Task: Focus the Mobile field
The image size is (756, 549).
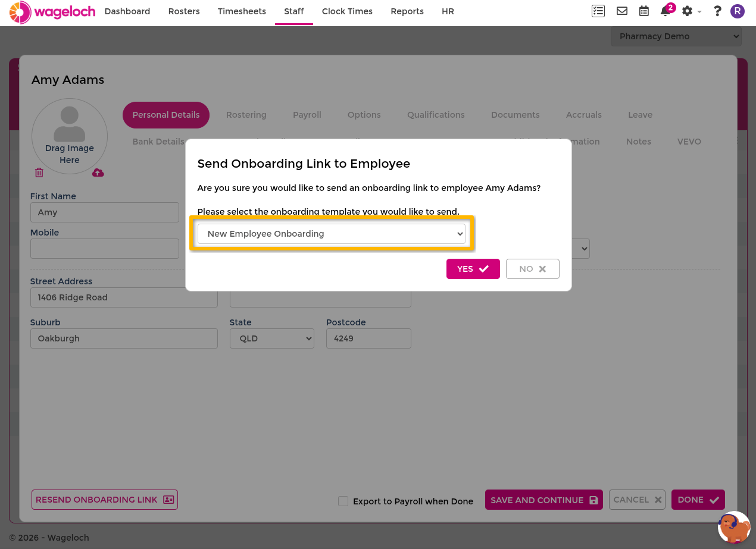Action: coord(105,249)
